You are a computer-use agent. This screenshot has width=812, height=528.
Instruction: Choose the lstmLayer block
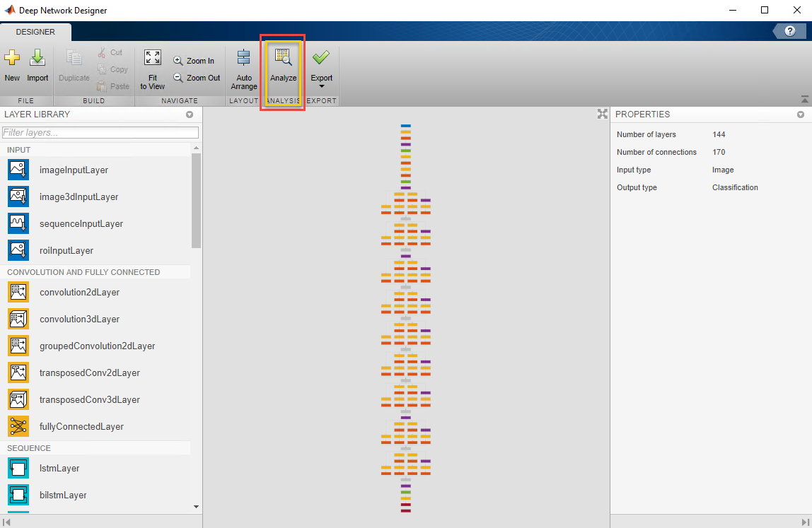[x=18, y=468]
